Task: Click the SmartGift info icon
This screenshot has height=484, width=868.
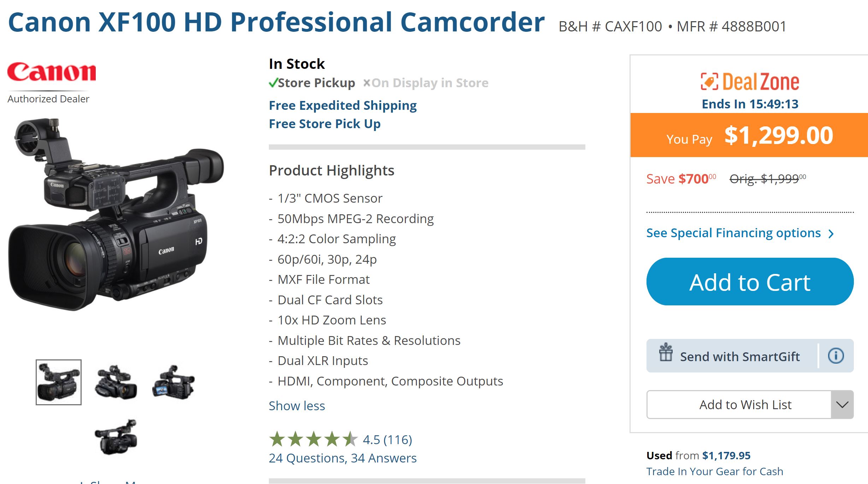Action: (x=836, y=355)
